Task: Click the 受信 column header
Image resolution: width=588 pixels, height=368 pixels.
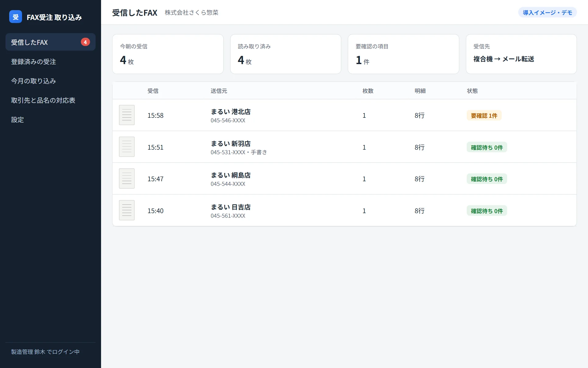Action: 153,91
